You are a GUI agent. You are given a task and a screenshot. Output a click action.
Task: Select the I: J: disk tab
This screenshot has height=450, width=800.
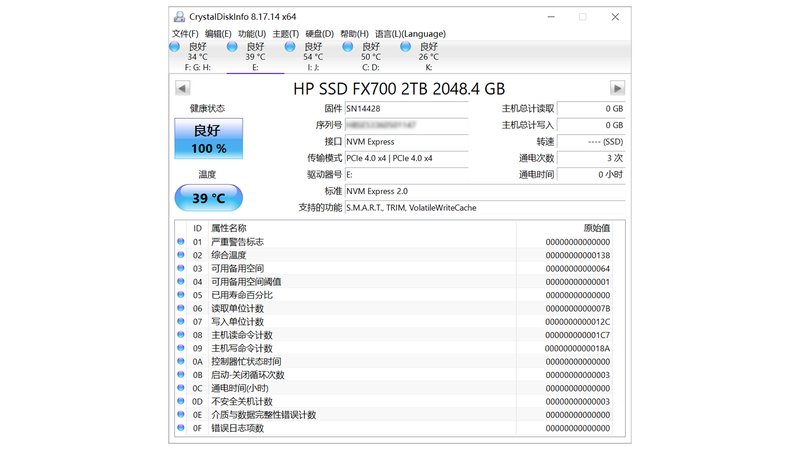(x=313, y=57)
